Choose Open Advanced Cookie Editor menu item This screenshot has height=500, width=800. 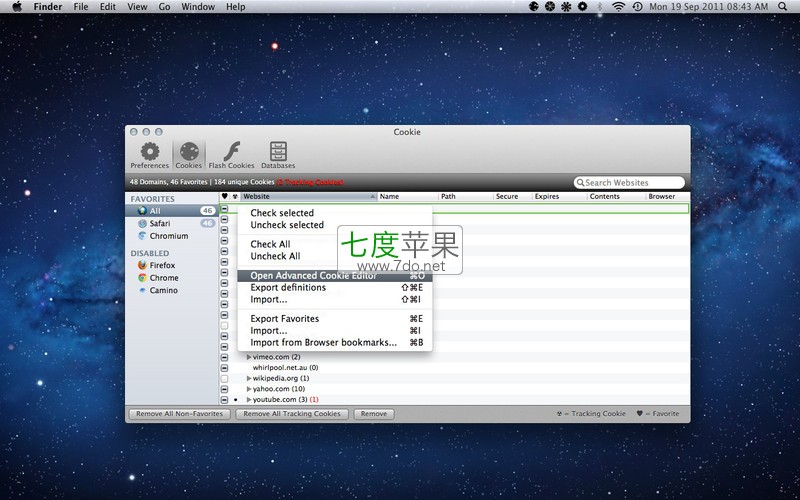[x=313, y=276]
